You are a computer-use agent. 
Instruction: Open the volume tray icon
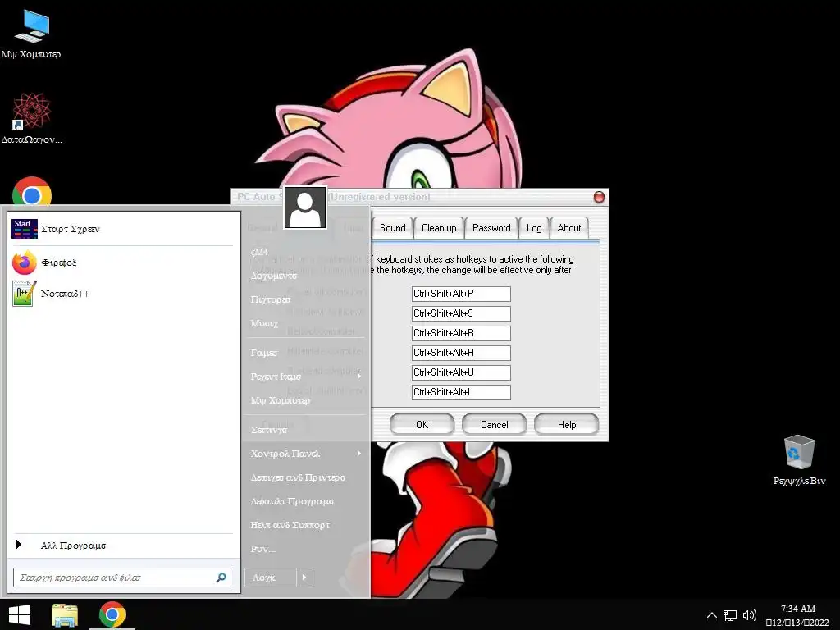[x=750, y=615]
